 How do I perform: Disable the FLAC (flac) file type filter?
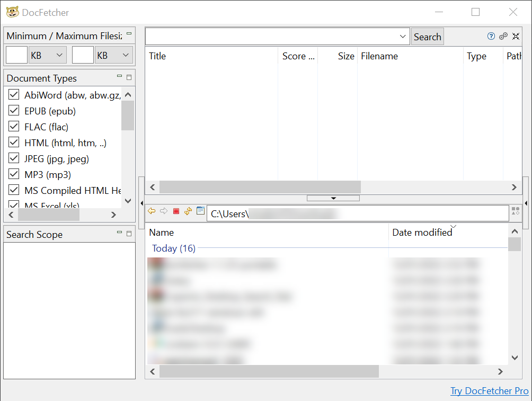point(13,127)
